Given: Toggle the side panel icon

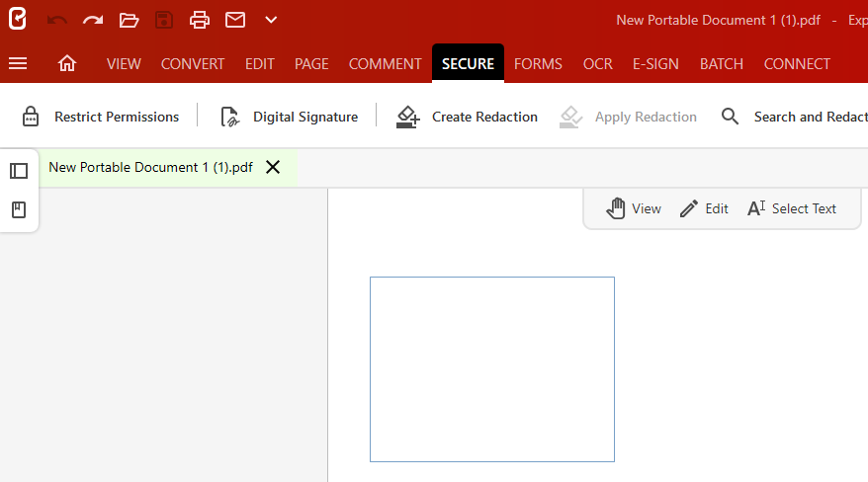Looking at the screenshot, I should 19,171.
